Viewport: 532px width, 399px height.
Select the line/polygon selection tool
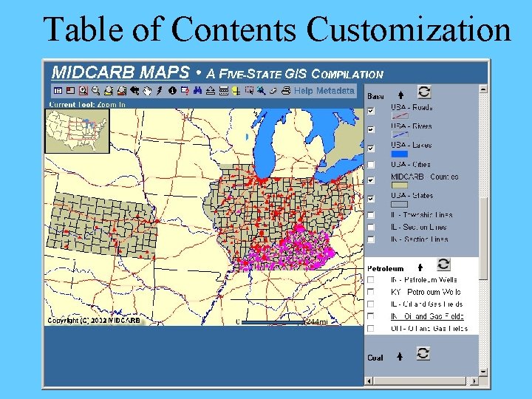tap(262, 91)
